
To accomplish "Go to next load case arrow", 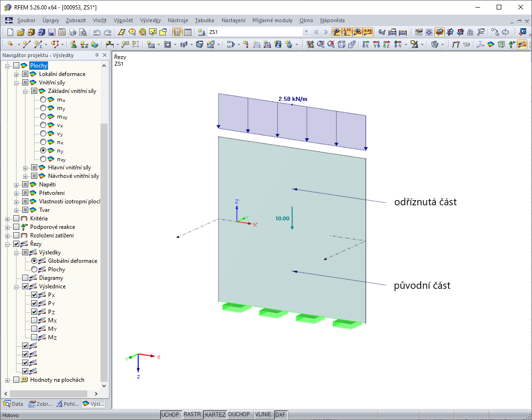I will pyautogui.click(x=326, y=32).
